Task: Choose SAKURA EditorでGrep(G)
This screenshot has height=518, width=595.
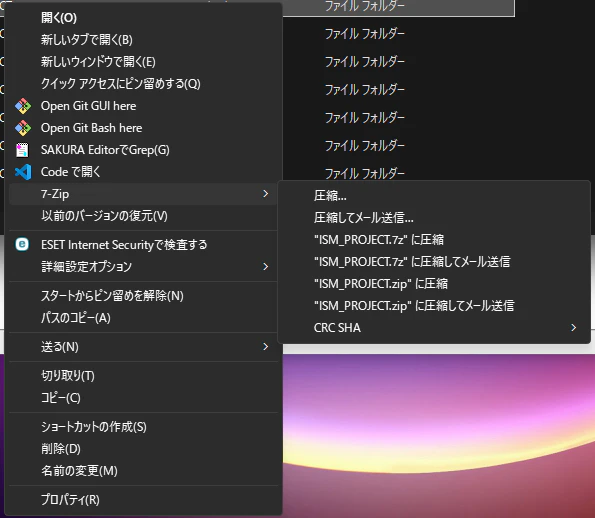Action: point(143,150)
